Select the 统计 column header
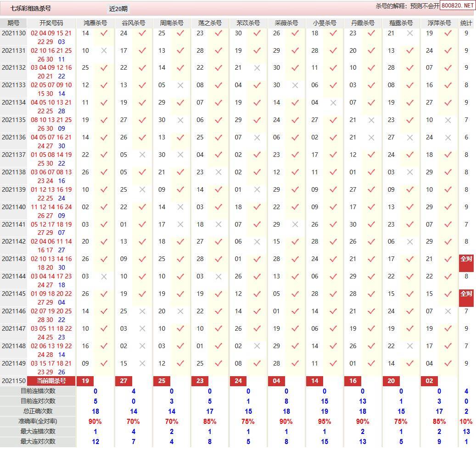This screenshot has height=450, width=476. point(466,23)
